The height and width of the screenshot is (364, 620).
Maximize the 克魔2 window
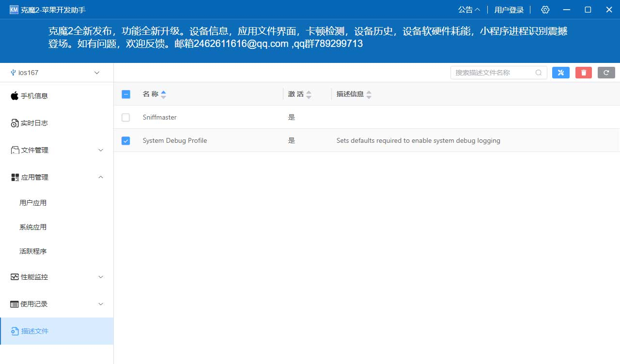[x=588, y=10]
